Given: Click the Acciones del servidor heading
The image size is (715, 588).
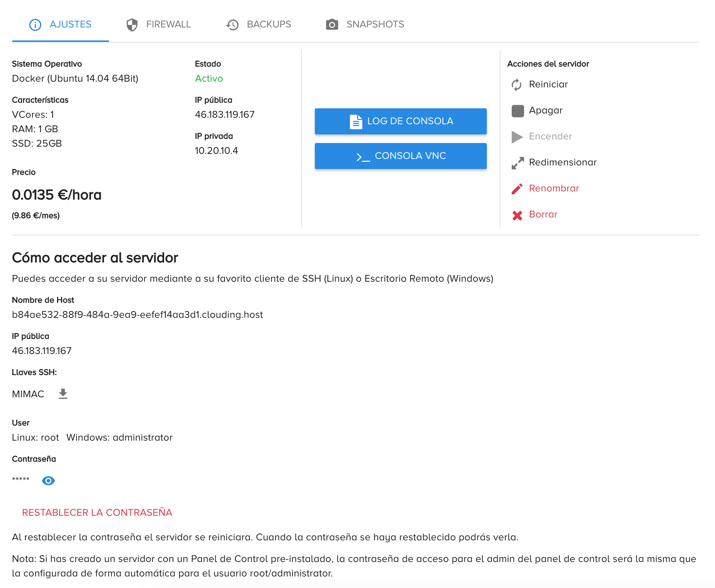Looking at the screenshot, I should pos(548,64).
